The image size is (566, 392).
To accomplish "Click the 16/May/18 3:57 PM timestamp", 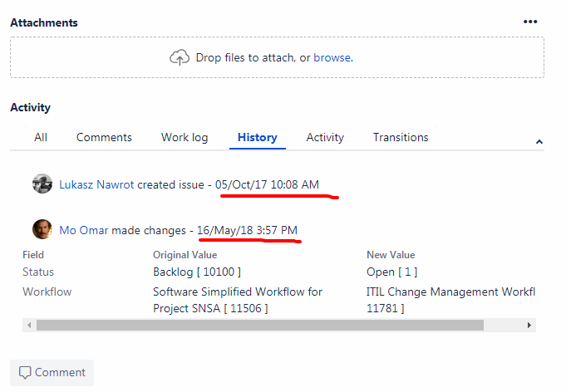I will 248,230.
